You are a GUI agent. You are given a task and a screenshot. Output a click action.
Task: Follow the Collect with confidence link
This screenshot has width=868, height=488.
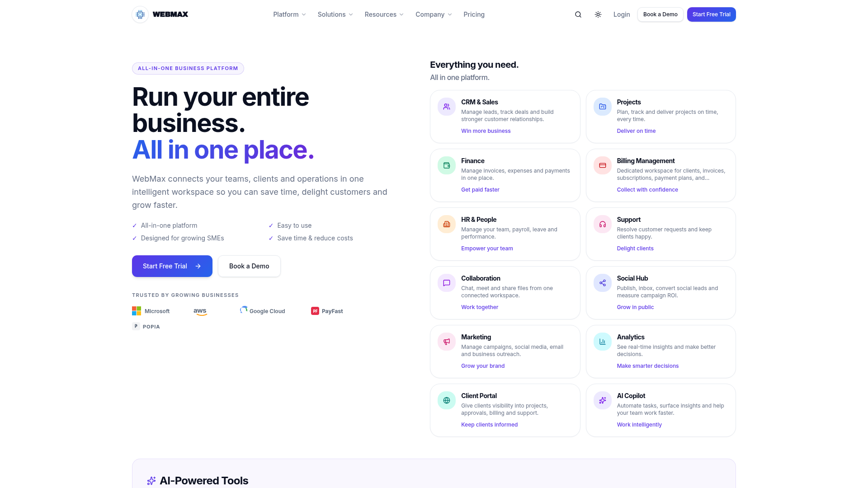[647, 190]
